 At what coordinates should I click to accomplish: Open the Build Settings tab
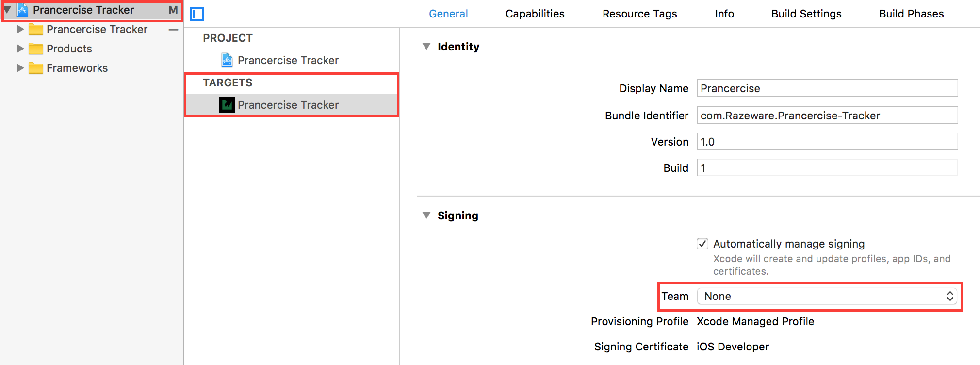pyautogui.click(x=806, y=14)
